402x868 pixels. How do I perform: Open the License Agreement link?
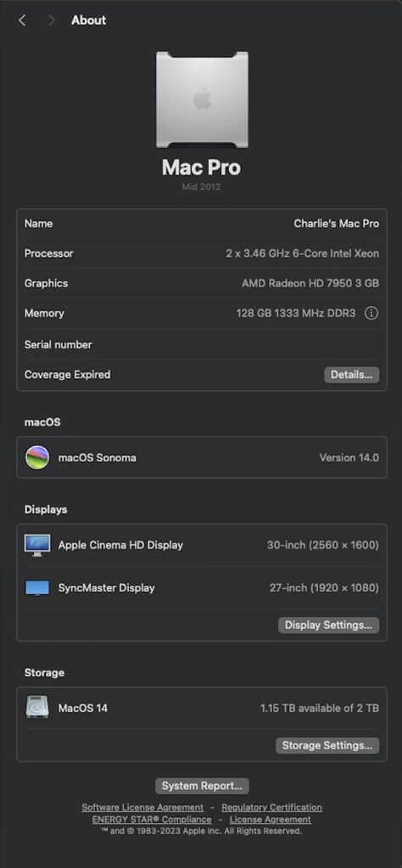pyautogui.click(x=271, y=820)
